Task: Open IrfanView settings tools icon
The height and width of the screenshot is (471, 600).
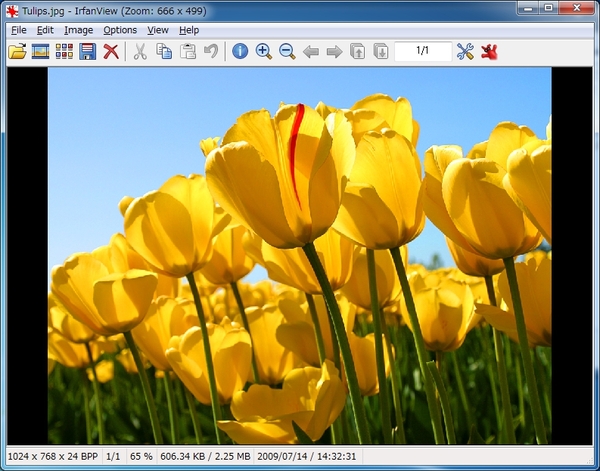Action: (465, 51)
